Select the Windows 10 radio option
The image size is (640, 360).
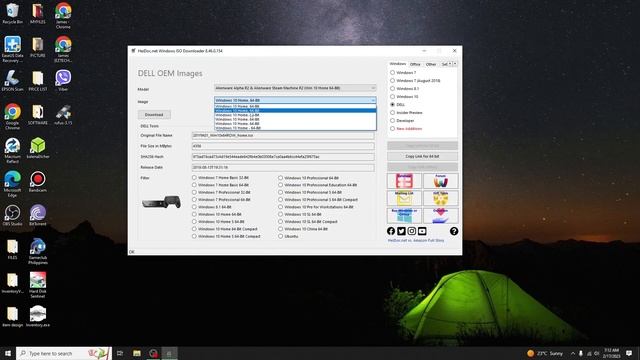tap(392, 96)
